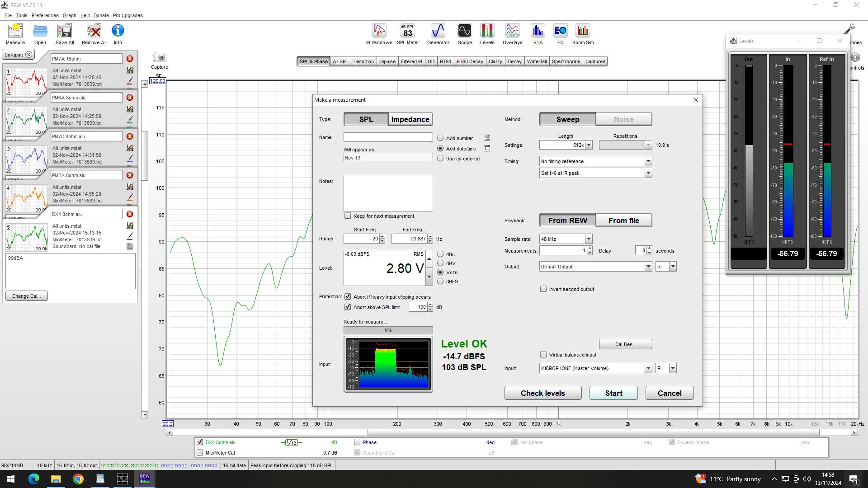Screen dimensions: 868x488
Task: Click the Capture screenshot icon
Action: (159, 57)
